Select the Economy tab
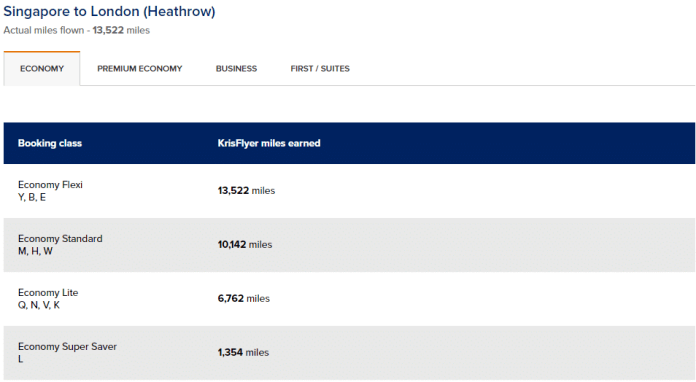This screenshot has height=382, width=696. (x=42, y=68)
